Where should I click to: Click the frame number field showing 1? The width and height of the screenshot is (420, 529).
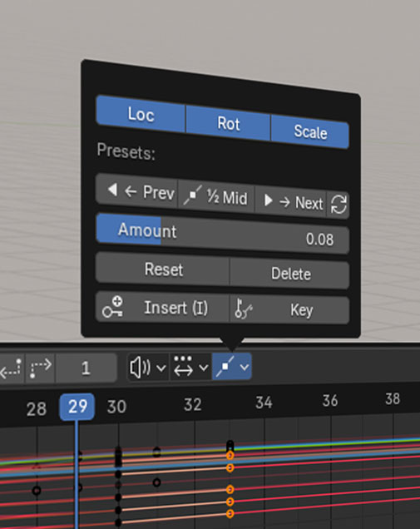86,368
